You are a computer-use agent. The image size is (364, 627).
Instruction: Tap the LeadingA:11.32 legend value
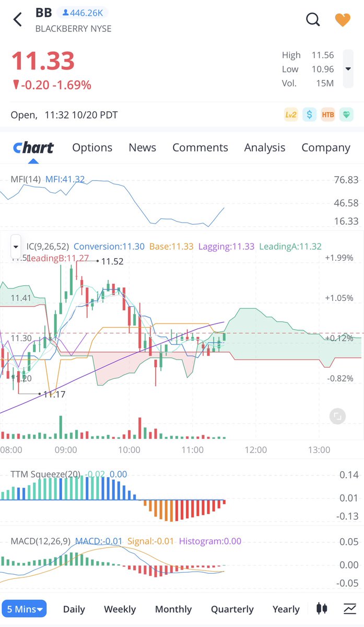click(x=290, y=247)
